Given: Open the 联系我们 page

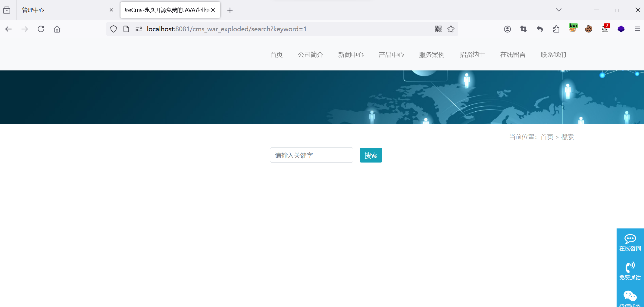Looking at the screenshot, I should tap(553, 54).
